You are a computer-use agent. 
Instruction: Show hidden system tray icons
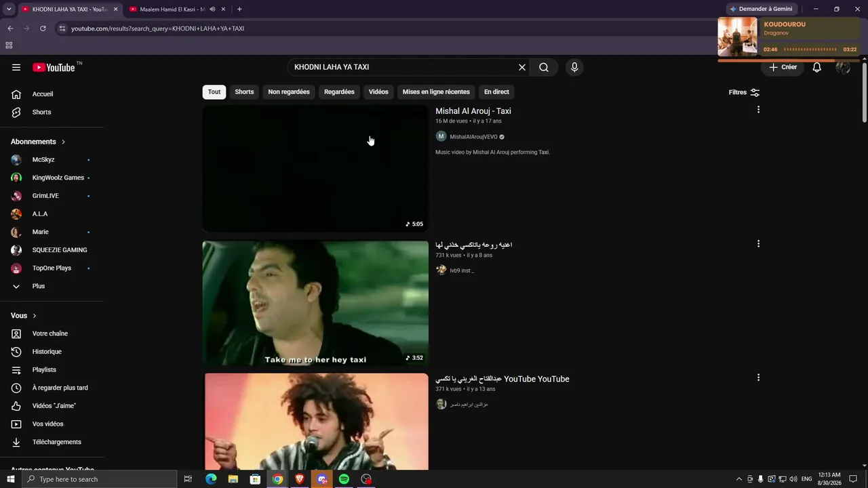[x=739, y=479]
